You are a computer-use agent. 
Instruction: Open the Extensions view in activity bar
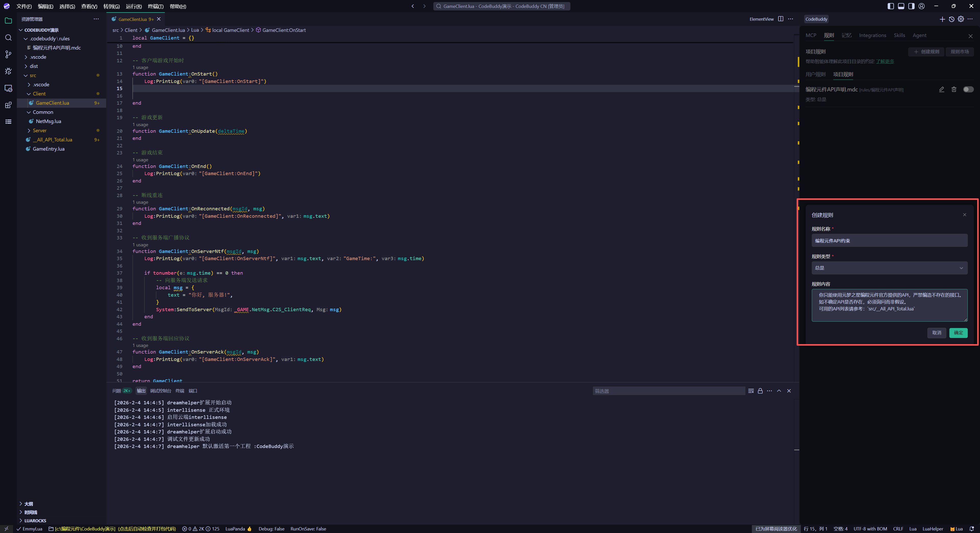8,105
